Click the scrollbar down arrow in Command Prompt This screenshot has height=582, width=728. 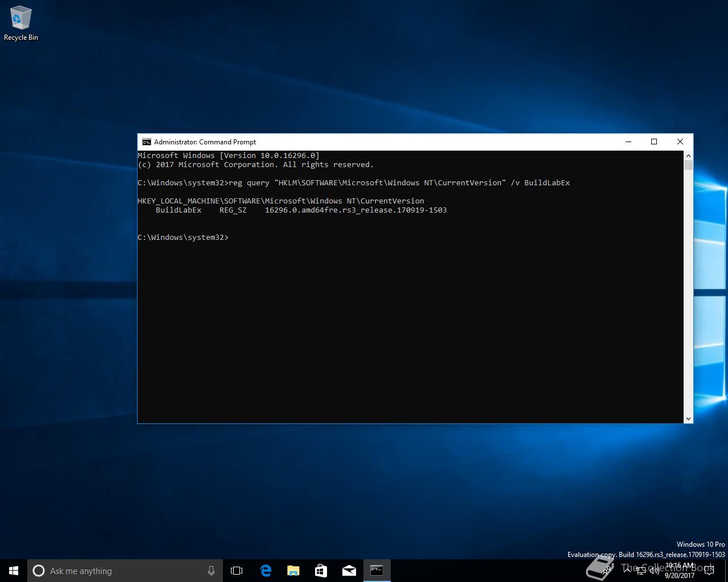688,418
